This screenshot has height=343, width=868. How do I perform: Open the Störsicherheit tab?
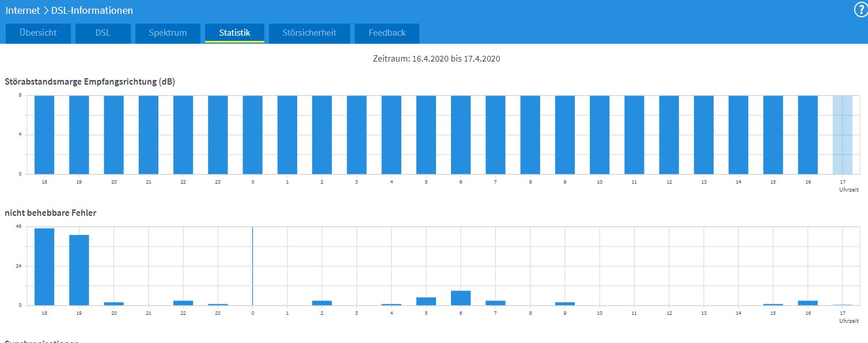[x=309, y=33]
